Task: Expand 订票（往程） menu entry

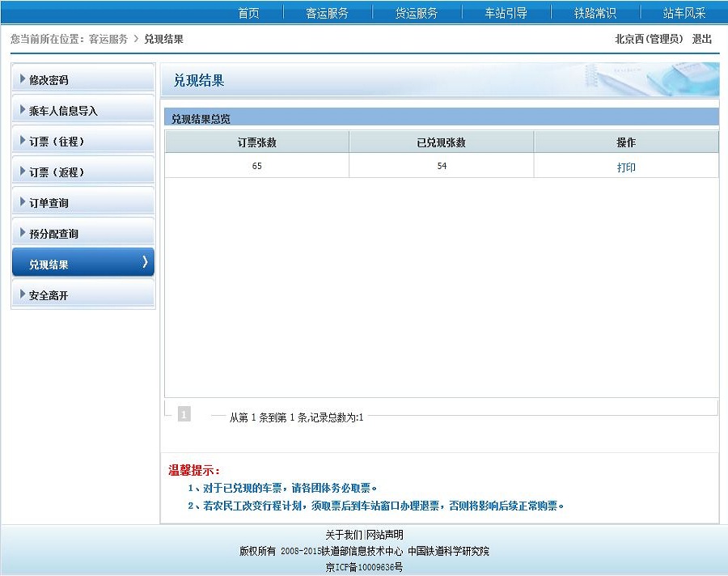Action: tap(57, 142)
